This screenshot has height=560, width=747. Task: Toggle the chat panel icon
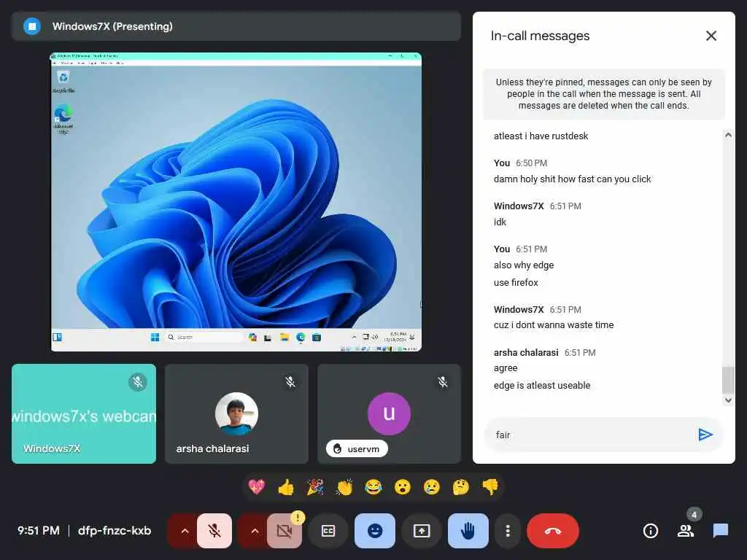tap(721, 531)
